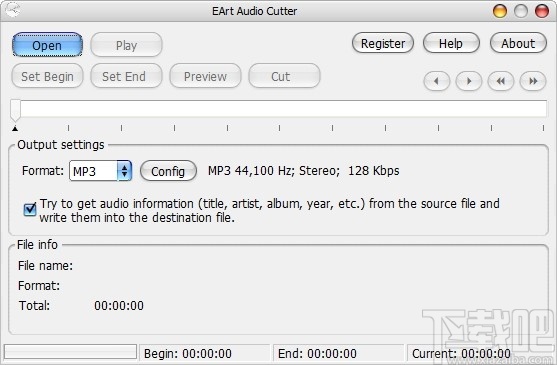Open the Format dropdown showing MP3
The width and height of the screenshot is (557, 365).
[x=101, y=171]
